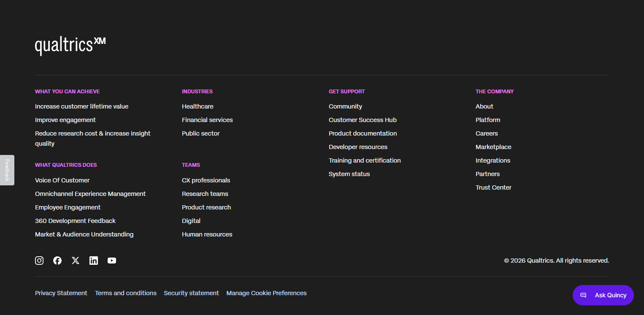Open Security statement link
644x315 pixels.
[191, 293]
